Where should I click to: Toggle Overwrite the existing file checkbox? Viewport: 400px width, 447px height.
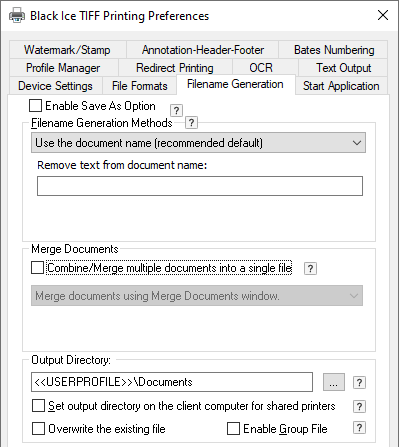pyautogui.click(x=38, y=428)
